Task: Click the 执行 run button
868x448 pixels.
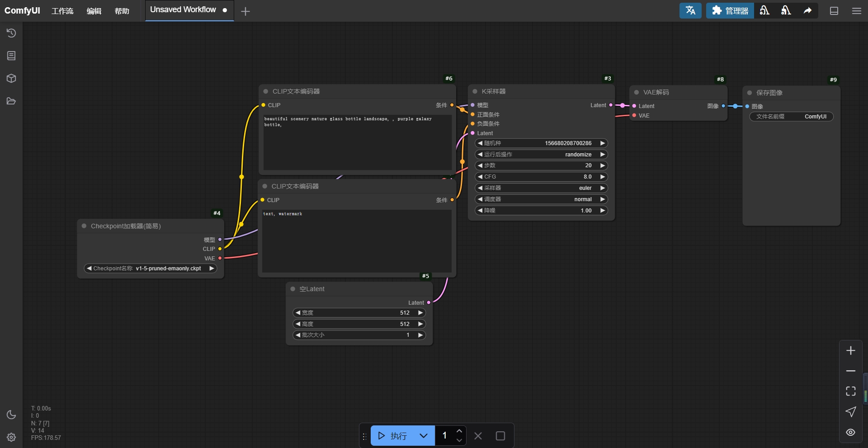Action: 392,436
